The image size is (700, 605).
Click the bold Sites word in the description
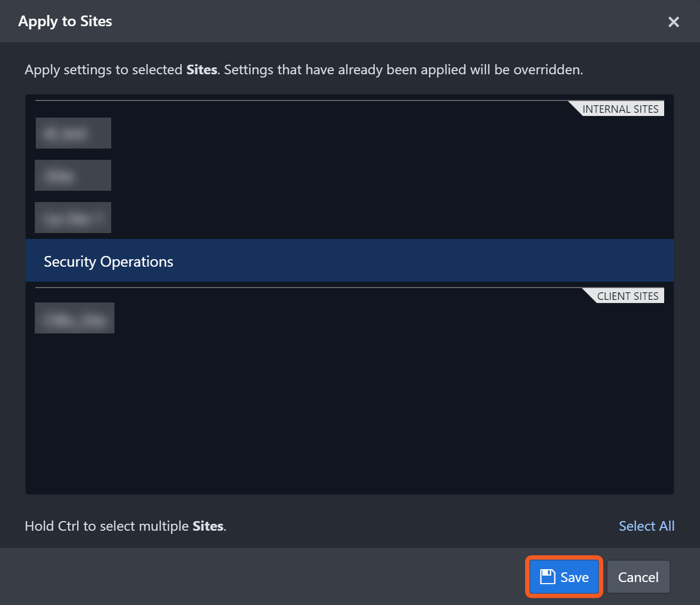coord(202,70)
